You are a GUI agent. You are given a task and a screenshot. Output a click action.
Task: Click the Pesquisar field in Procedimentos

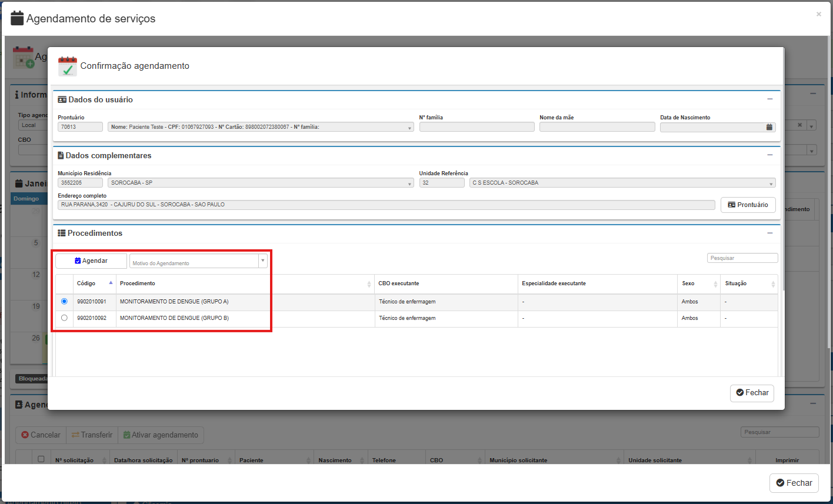742,258
